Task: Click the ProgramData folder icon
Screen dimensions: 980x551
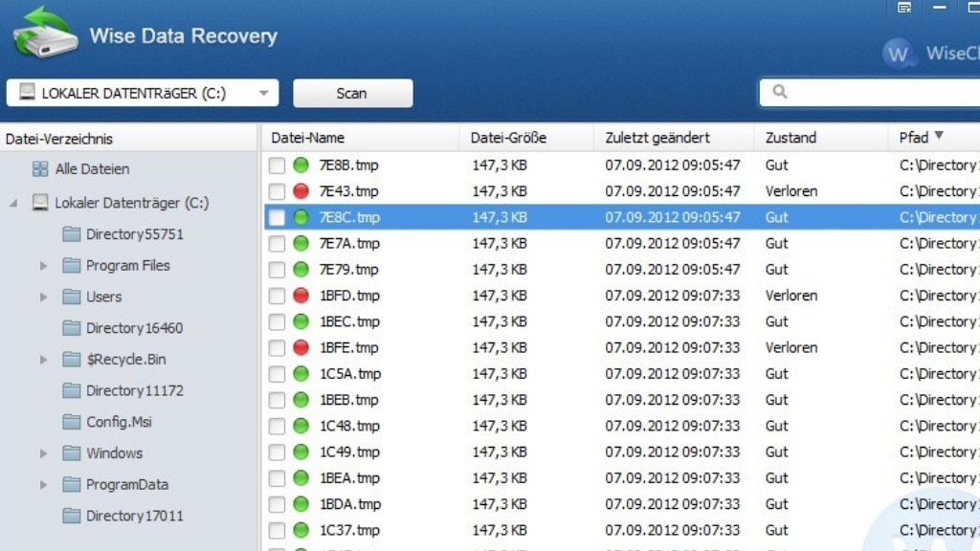Action: pyautogui.click(x=71, y=484)
